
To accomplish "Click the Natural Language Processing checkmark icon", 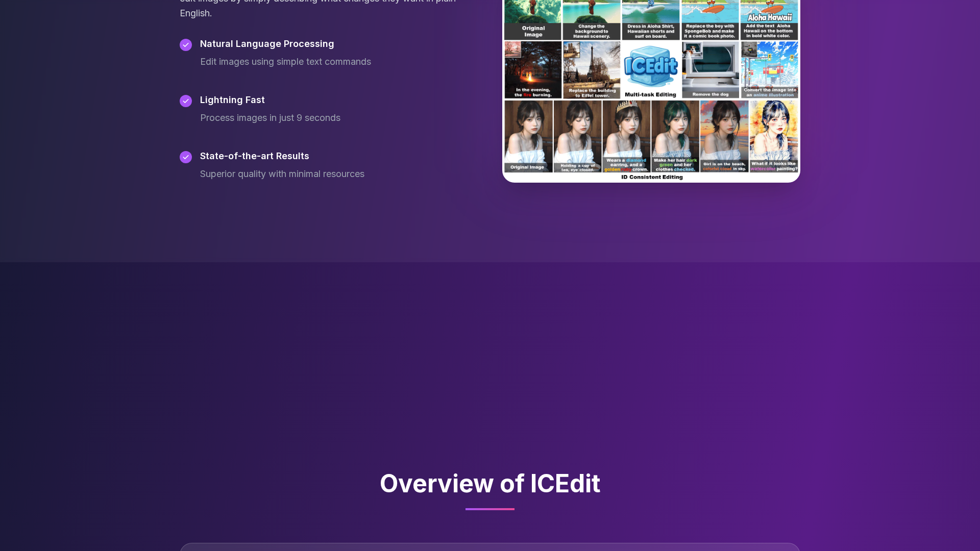I will (x=186, y=45).
